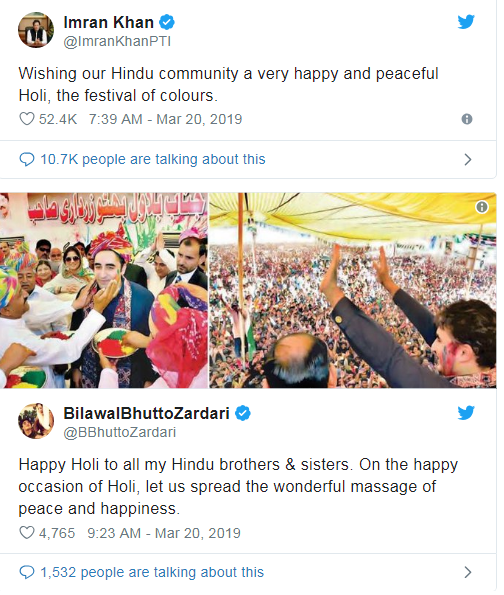Open 10.7K people are talking about this
Viewport: 504px width, 595px height.
click(153, 159)
